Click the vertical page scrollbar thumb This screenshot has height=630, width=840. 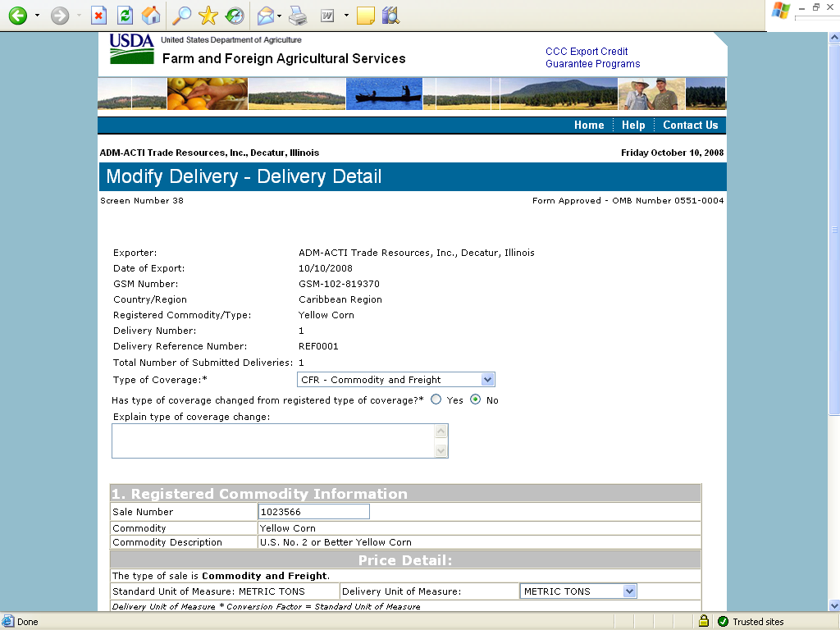834,230
